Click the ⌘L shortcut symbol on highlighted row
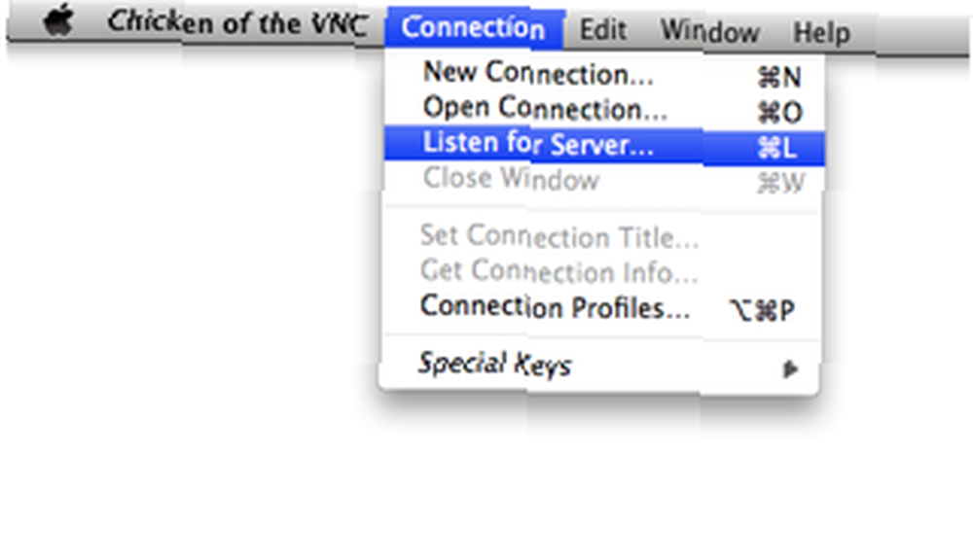 point(776,148)
